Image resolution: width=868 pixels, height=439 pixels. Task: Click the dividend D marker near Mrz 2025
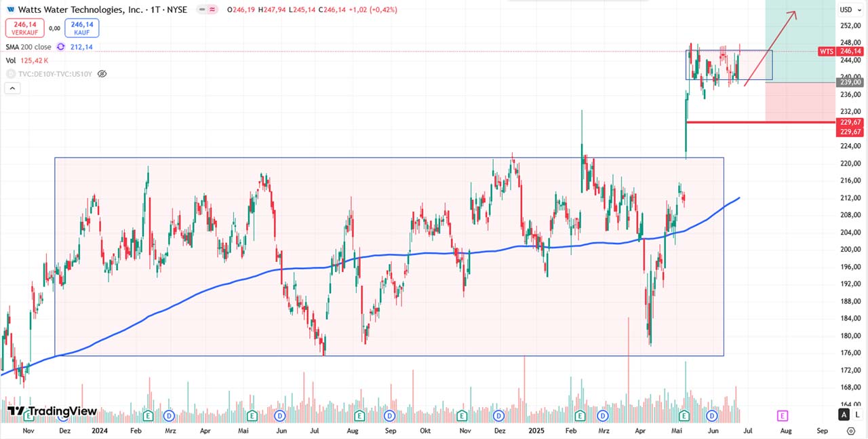[x=604, y=415]
